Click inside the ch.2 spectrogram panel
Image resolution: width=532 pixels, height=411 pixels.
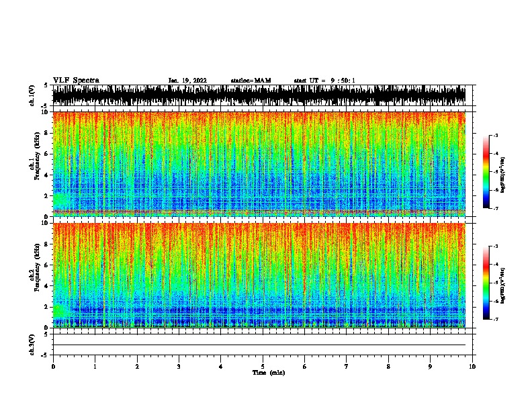pos(259,275)
